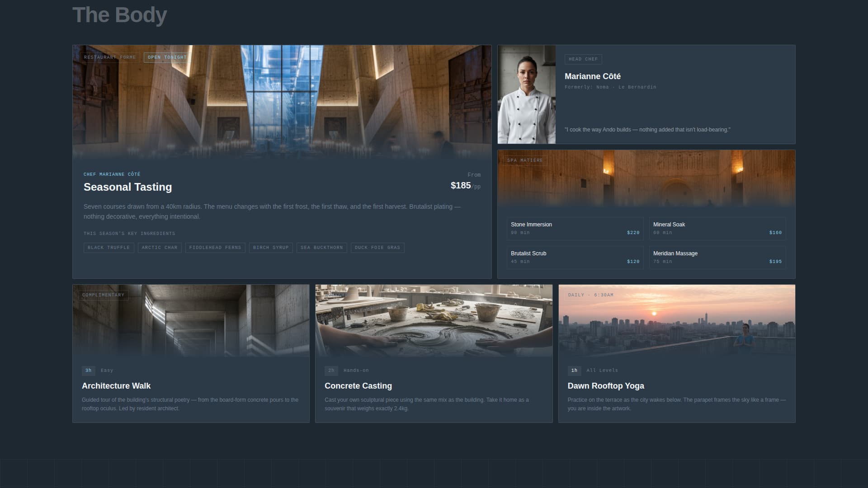The height and width of the screenshot is (488, 868).
Task: Click the 1h chip on Dawn Rooftop Yoga
Action: 574,371
